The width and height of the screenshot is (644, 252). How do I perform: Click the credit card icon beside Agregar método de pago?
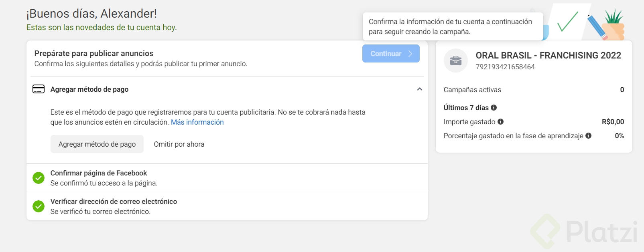pos(39,89)
